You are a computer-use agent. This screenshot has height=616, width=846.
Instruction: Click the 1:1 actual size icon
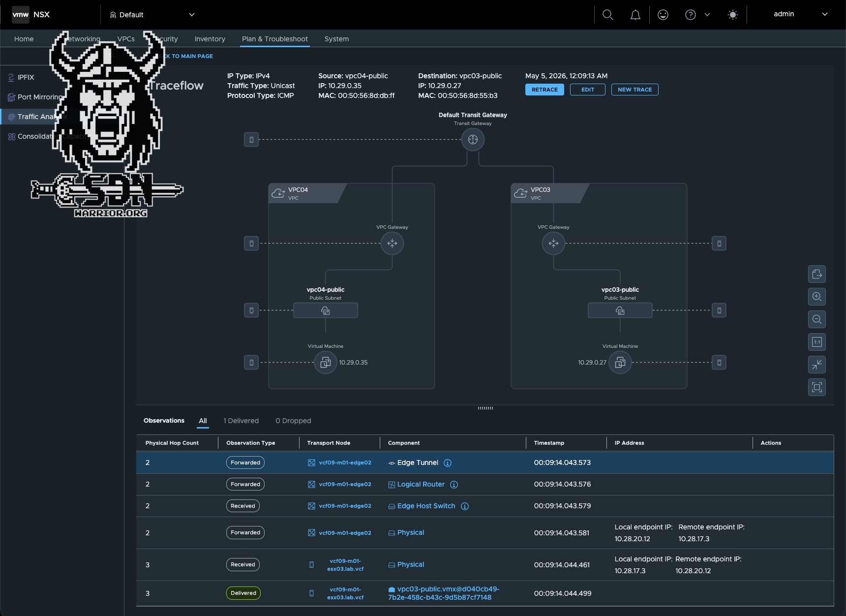(x=817, y=342)
